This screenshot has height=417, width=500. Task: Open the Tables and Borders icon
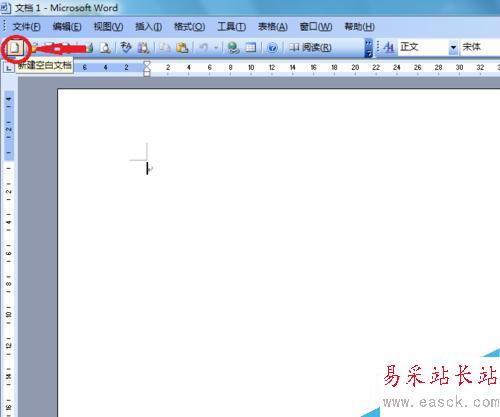pyautogui.click(x=251, y=48)
